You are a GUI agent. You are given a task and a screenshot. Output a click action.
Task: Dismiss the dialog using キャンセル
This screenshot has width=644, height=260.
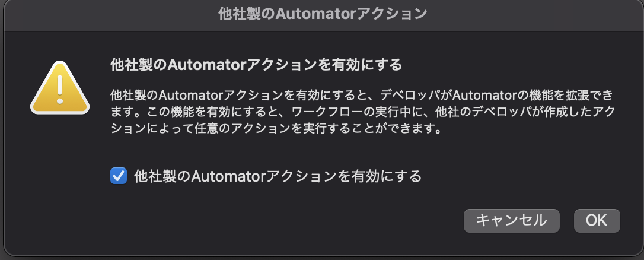pos(512,220)
